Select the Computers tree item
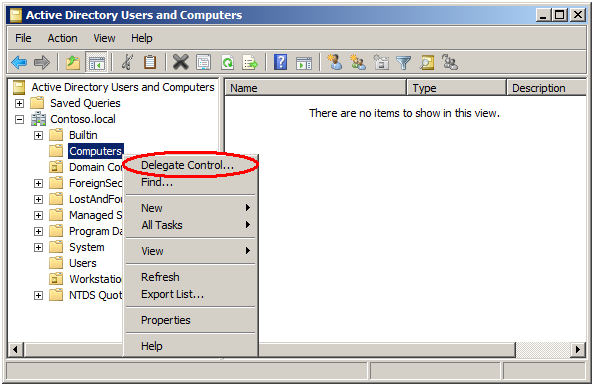The width and height of the screenshot is (594, 386). tap(96, 151)
